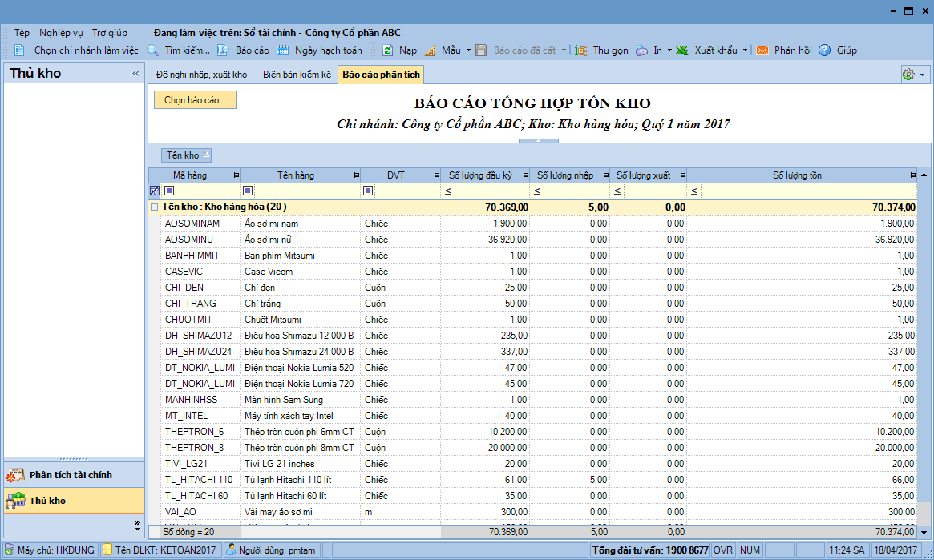Click the Phản hồi envelope icon

pos(762,50)
